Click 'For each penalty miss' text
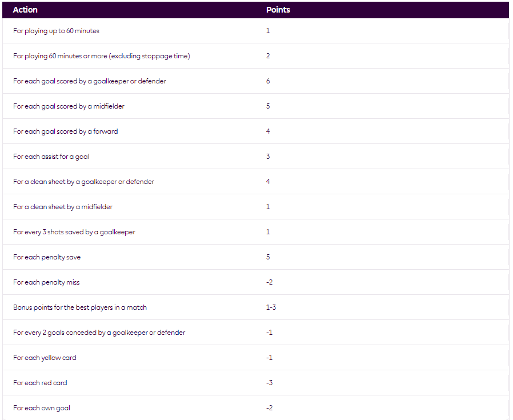 point(46,282)
